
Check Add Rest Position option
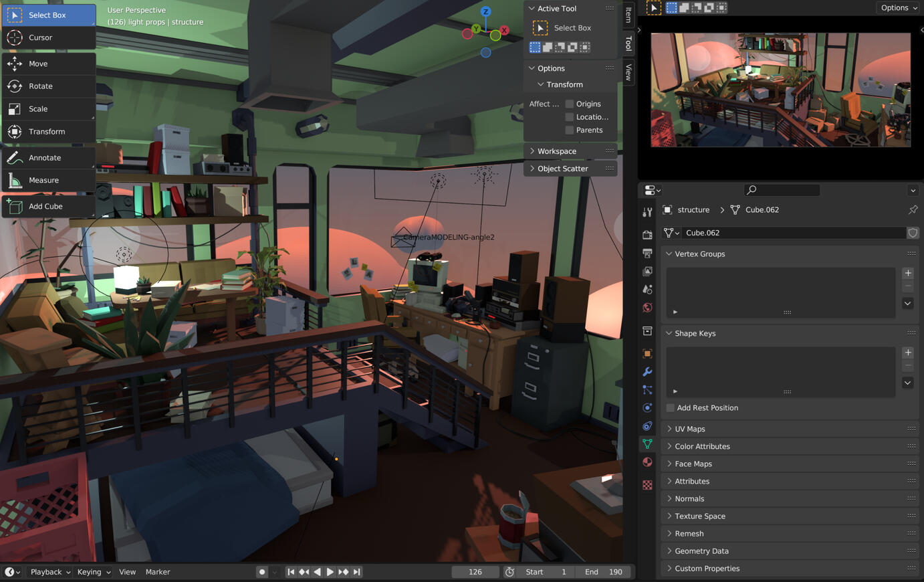[671, 408]
